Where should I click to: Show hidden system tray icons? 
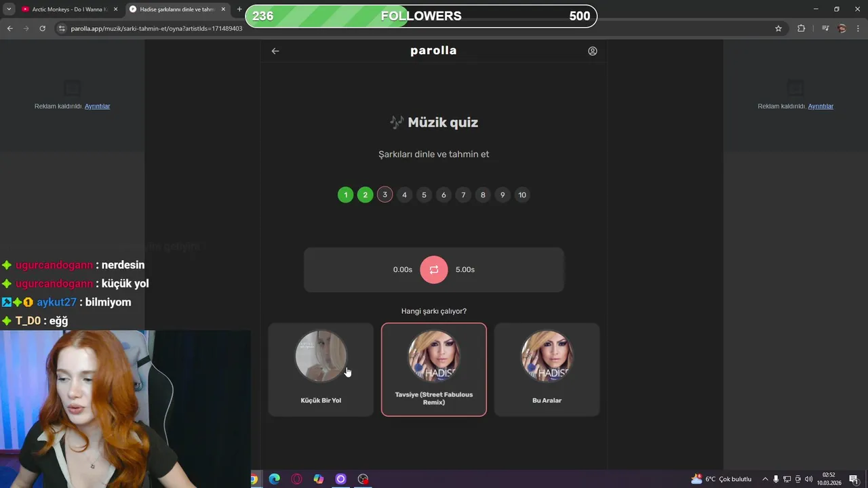[x=766, y=479]
